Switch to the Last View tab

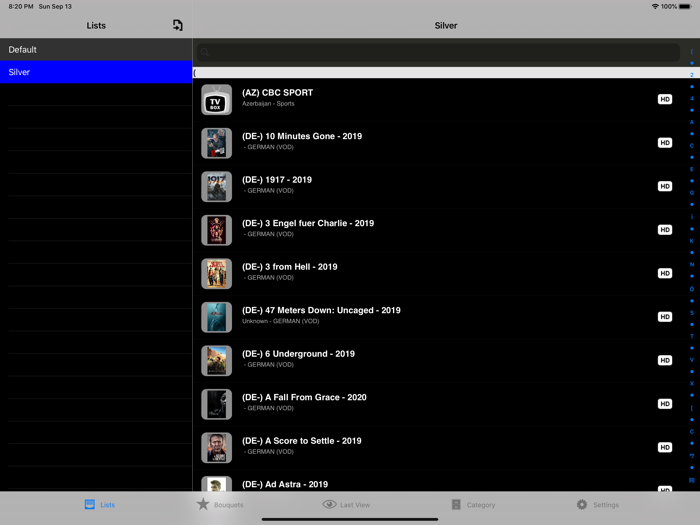[346, 504]
